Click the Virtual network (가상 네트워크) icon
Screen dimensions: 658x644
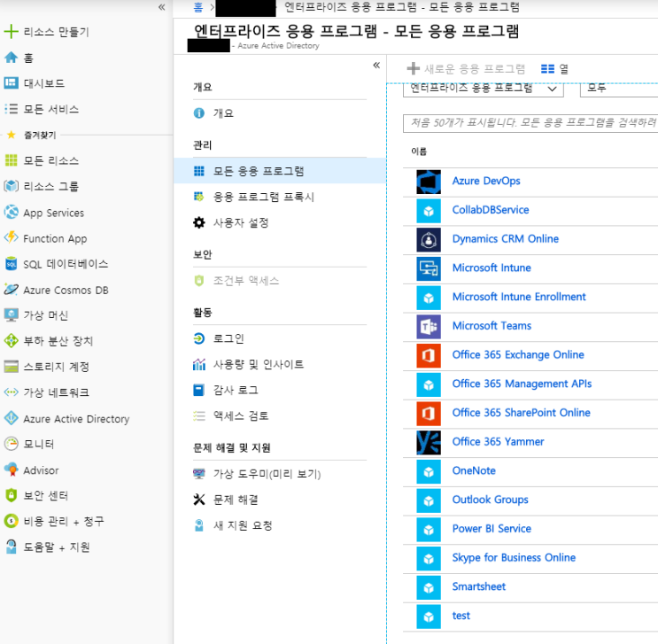coord(11,392)
